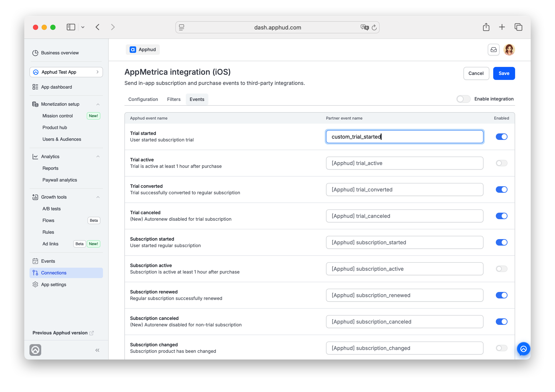Screen dimensions: 555x392
Task: Click the Safari share icon
Action: (486, 27)
